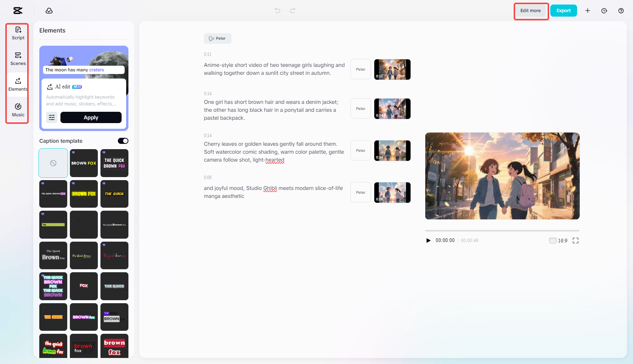The image size is (633, 364).
Task: Switch to the Elements tab
Action: 18,85
